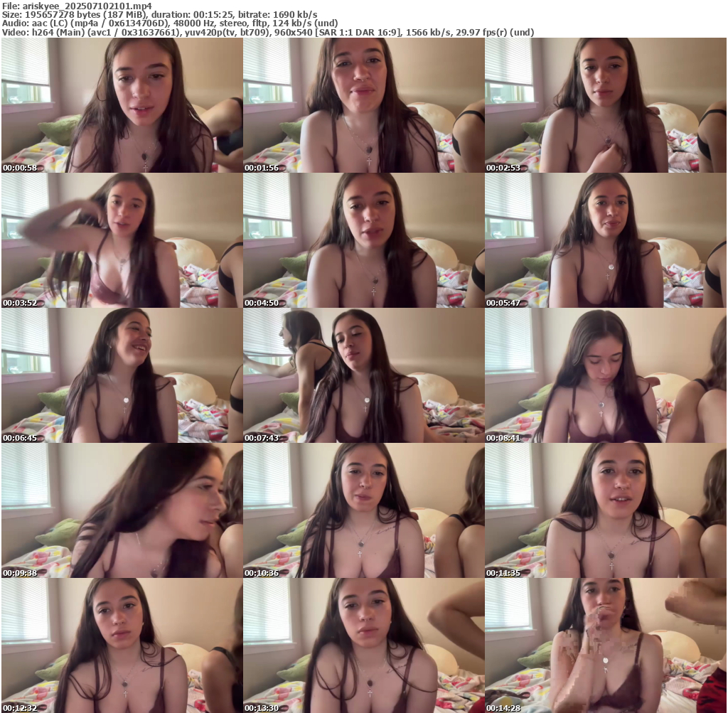Click the size text '195657278 bytes'

[x=61, y=15]
